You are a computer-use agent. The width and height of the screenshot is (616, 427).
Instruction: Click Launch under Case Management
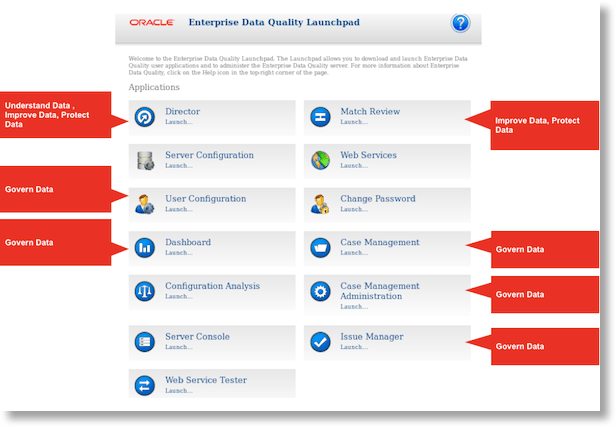354,253
